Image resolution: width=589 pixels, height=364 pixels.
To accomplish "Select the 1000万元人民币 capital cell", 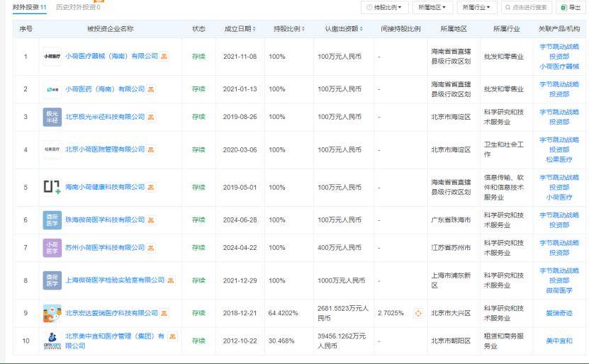I will 341,280.
